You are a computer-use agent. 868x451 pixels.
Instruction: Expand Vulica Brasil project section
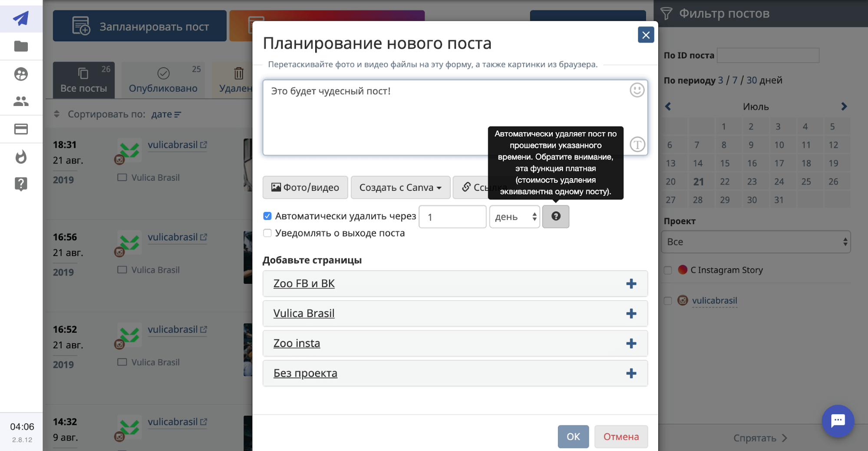pyautogui.click(x=304, y=314)
